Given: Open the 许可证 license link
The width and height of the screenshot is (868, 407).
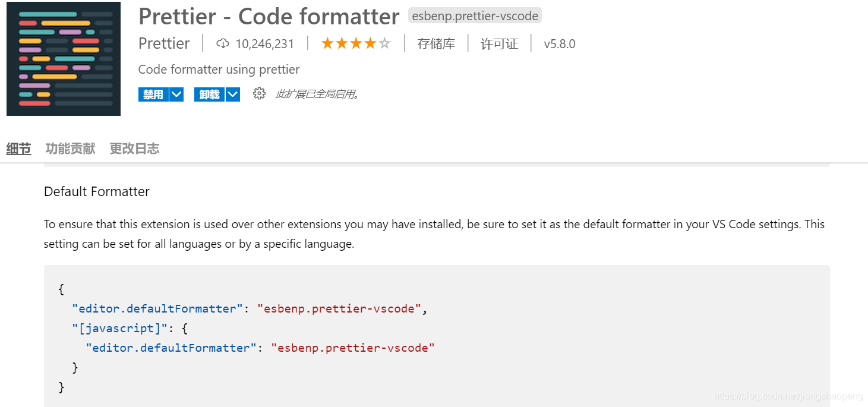Looking at the screenshot, I should pos(500,44).
